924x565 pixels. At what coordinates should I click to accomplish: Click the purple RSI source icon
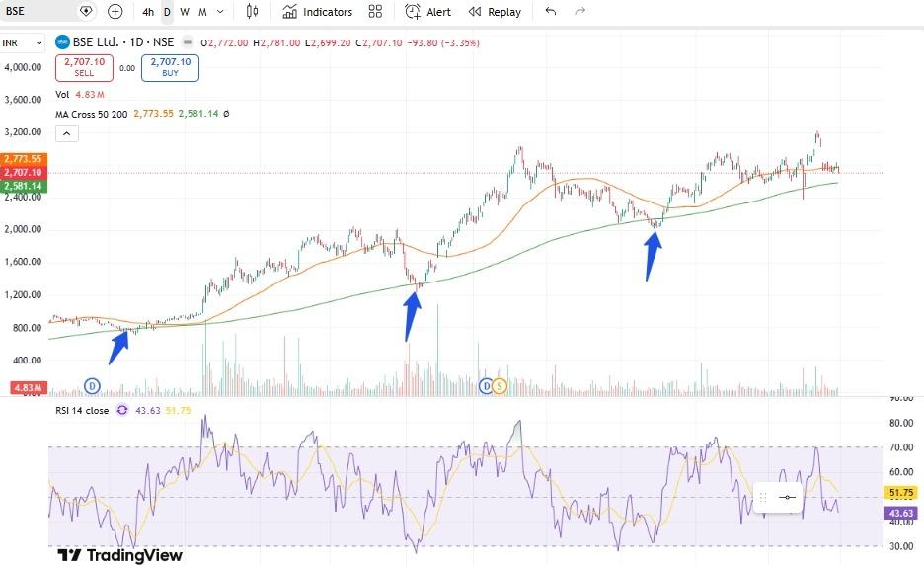click(122, 410)
